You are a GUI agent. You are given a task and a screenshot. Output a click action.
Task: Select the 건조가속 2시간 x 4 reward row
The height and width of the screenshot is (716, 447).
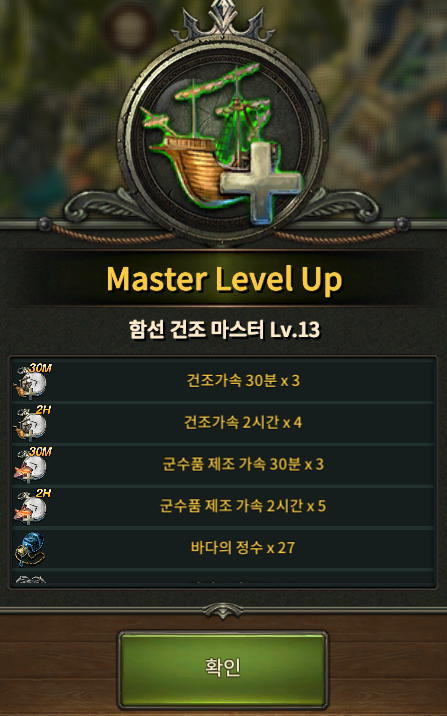223,422
